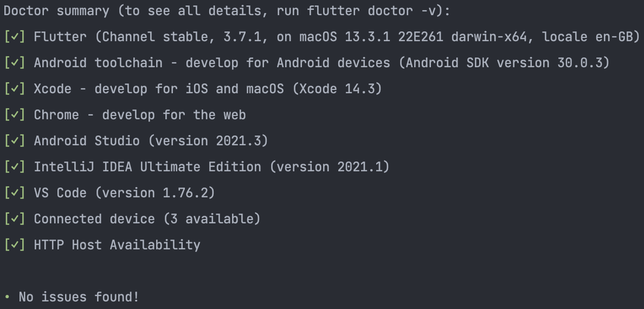
Task: Click 'Chrome - develop for the web'
Action: 140,115
